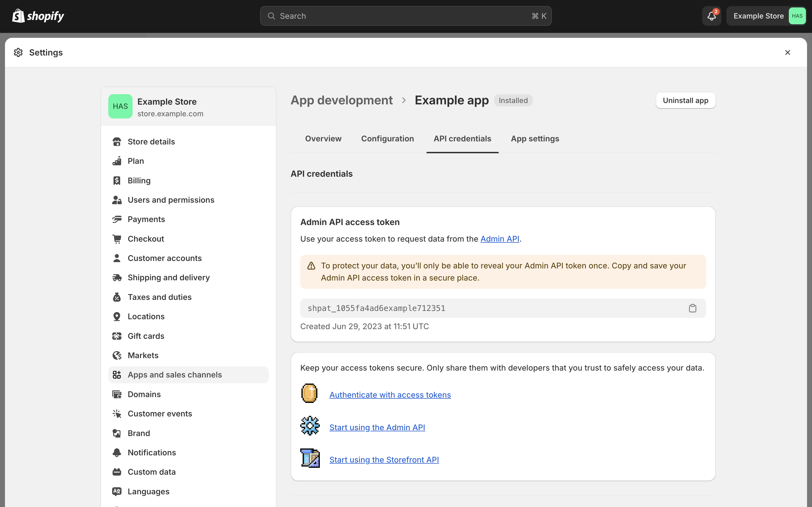Open Users and permissions
Image resolution: width=812 pixels, height=507 pixels.
pos(188,200)
